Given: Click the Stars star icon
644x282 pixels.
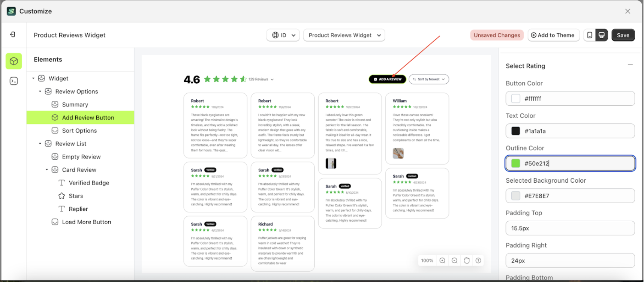Looking at the screenshot, I should (x=62, y=196).
